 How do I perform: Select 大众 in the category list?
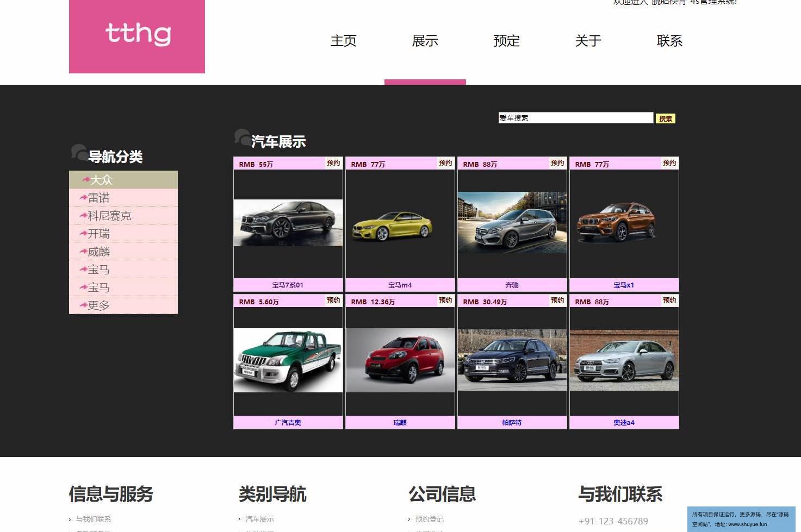(123, 180)
